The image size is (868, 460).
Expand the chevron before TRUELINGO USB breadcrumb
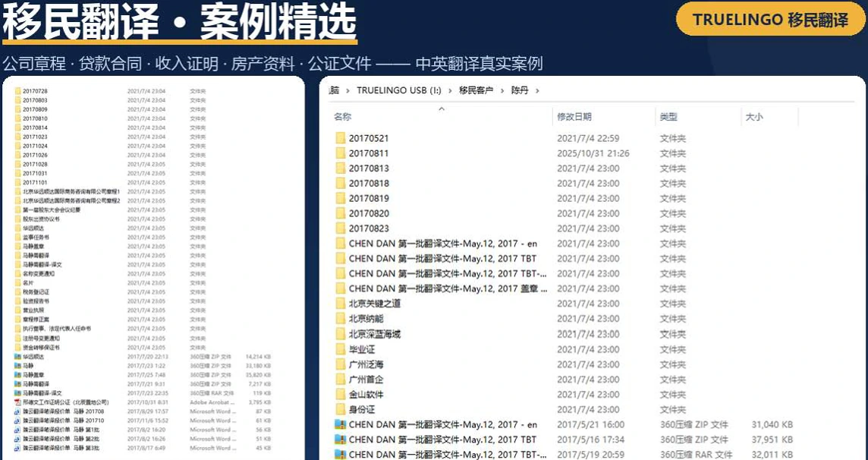[348, 90]
